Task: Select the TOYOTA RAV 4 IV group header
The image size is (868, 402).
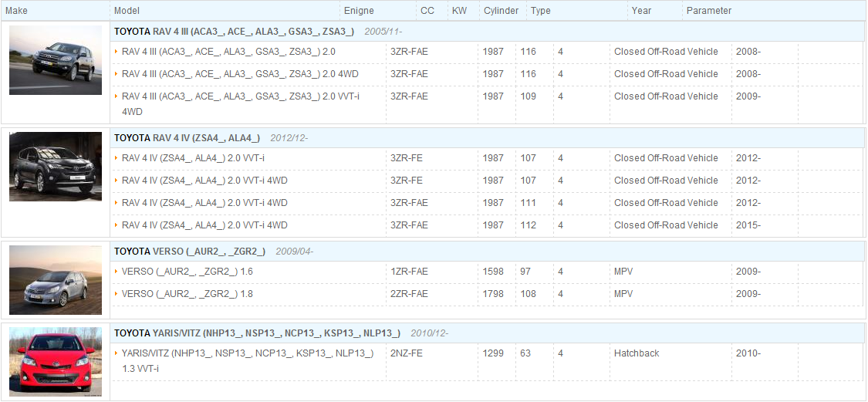Action: point(487,138)
